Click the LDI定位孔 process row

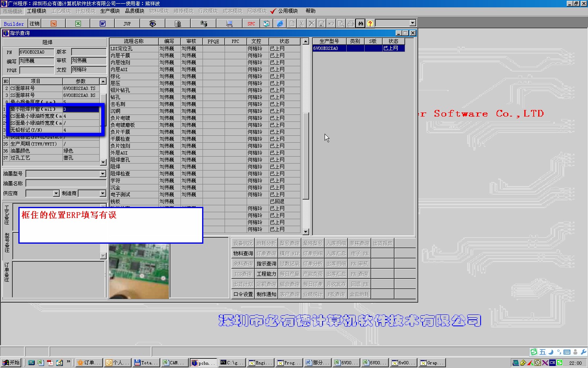point(205,49)
